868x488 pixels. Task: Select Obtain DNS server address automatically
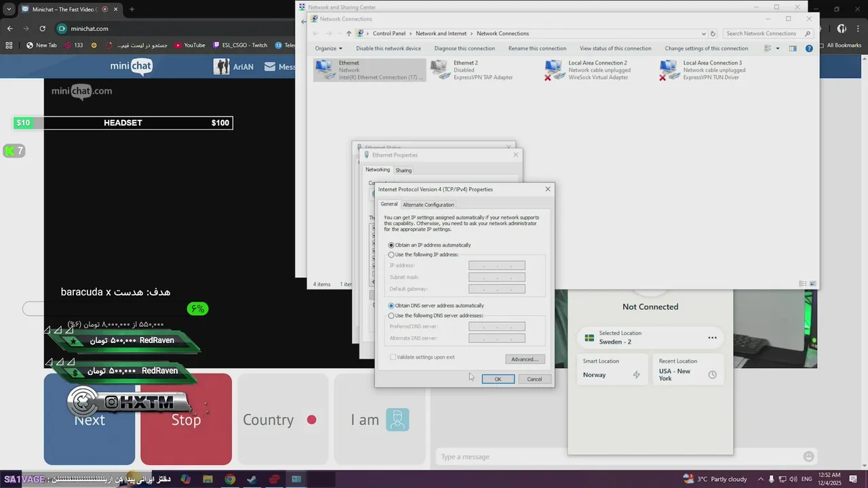tap(391, 306)
